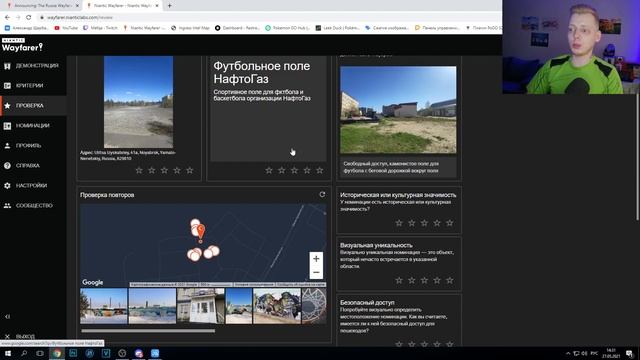Zoom out on the duplicates map
This screenshot has width=640, height=360.
coord(316,272)
